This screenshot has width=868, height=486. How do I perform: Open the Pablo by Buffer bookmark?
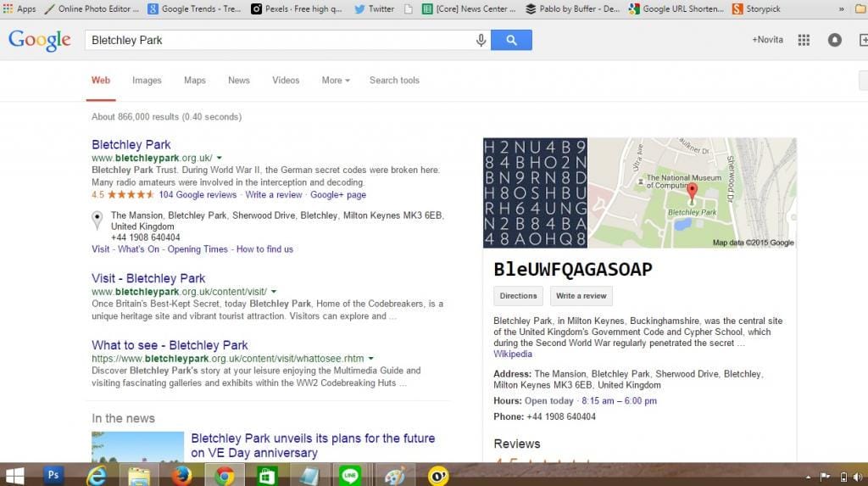tap(572, 8)
